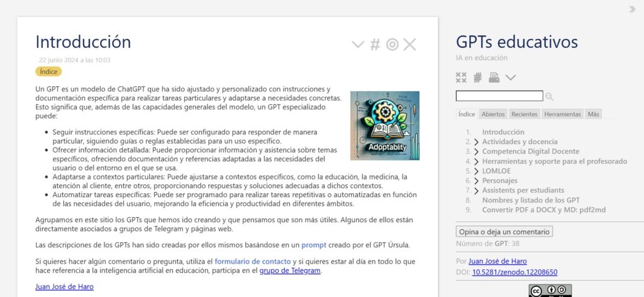Open Actividades y docencia index link
Image resolution: width=644 pixels, height=297 pixels.
[519, 142]
